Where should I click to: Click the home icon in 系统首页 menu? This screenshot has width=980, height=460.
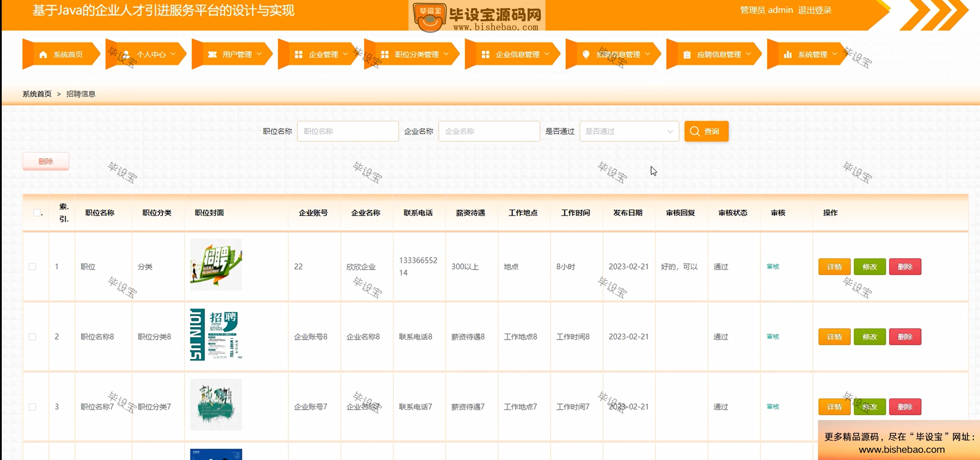click(x=43, y=55)
